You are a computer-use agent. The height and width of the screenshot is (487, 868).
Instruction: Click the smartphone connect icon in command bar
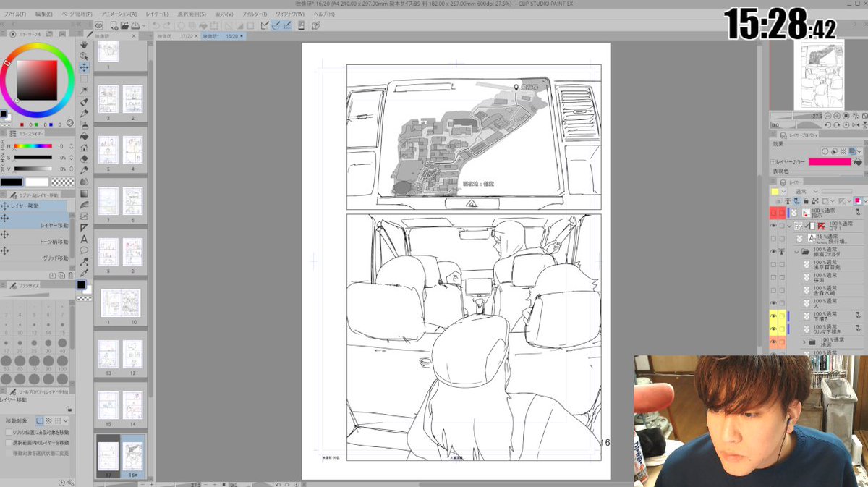(300, 25)
